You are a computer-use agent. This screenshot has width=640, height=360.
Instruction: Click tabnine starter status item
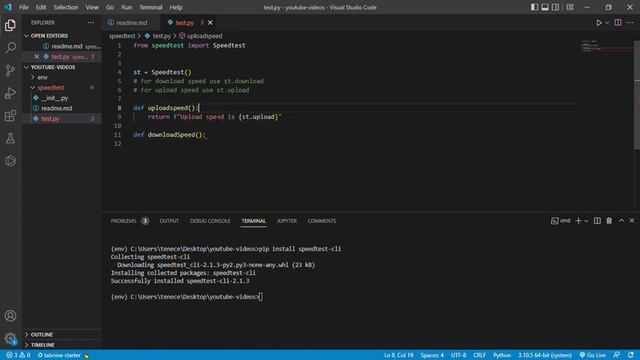click(x=63, y=356)
